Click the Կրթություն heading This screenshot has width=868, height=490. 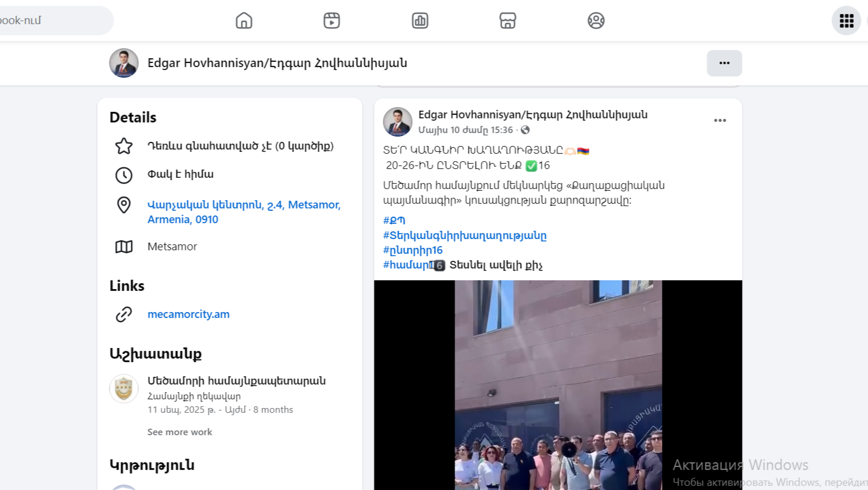[152, 465]
